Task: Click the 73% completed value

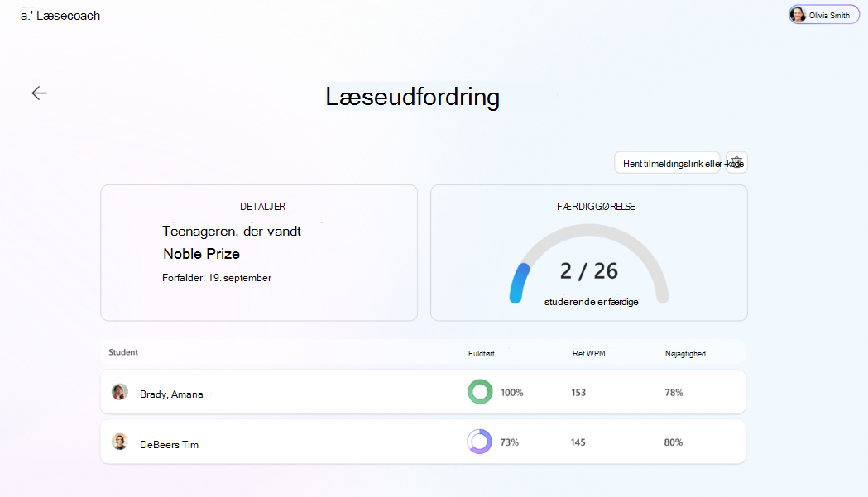Action: pyautogui.click(x=509, y=442)
